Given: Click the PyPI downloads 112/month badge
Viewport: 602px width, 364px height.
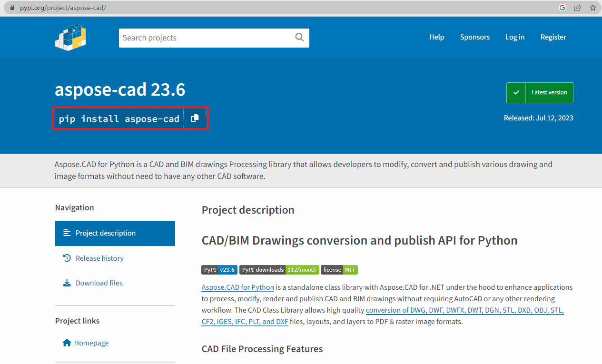Looking at the screenshot, I should [279, 270].
